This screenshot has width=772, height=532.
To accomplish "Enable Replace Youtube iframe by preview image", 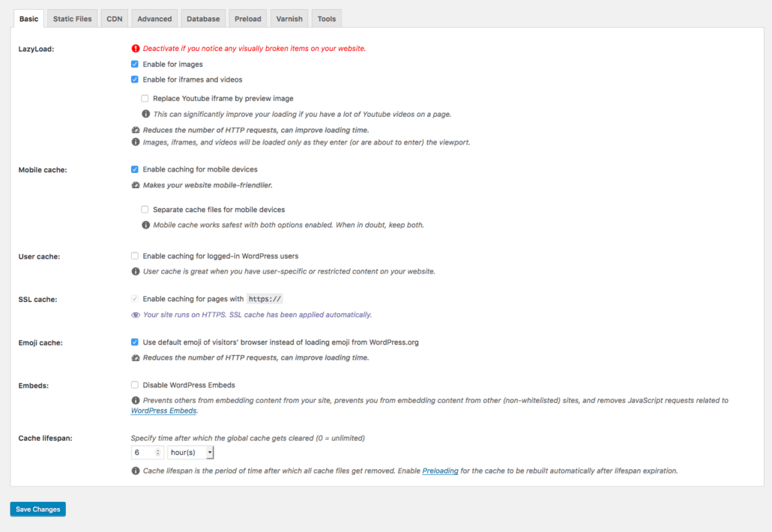I will tap(145, 98).
